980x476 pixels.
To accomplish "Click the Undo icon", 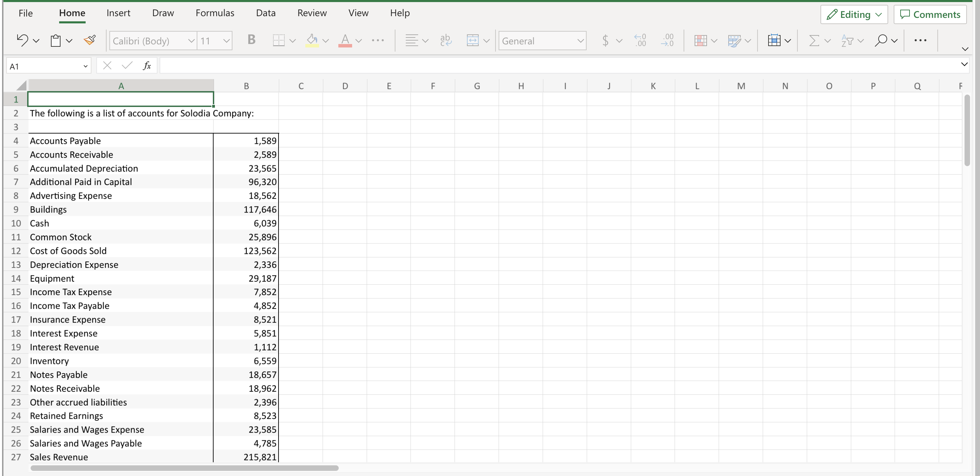I will (x=22, y=40).
